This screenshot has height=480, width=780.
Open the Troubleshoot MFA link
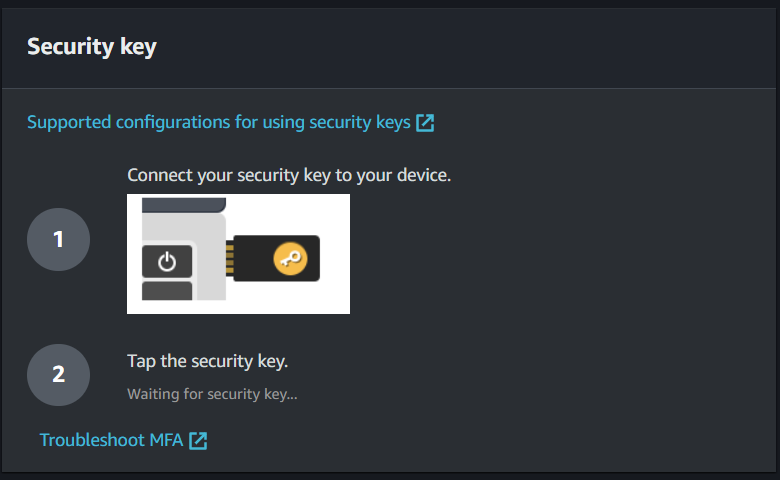point(111,440)
